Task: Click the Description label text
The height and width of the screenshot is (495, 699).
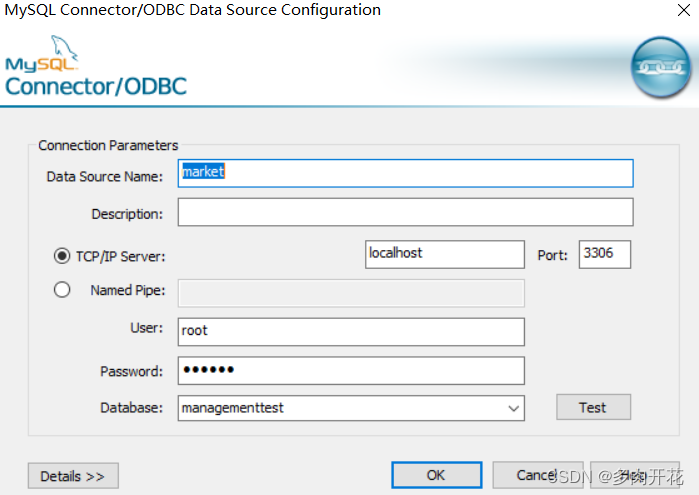Action: click(127, 214)
